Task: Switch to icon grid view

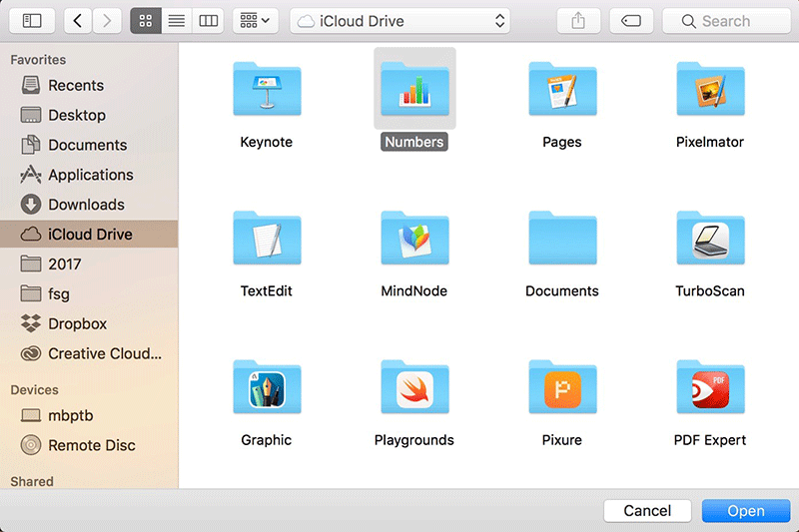Action: (146, 21)
